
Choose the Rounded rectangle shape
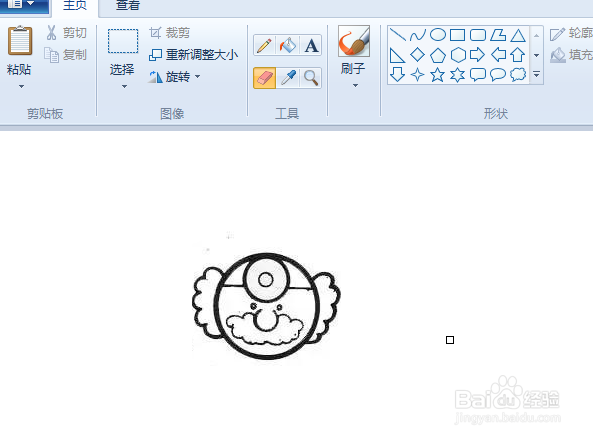point(478,35)
